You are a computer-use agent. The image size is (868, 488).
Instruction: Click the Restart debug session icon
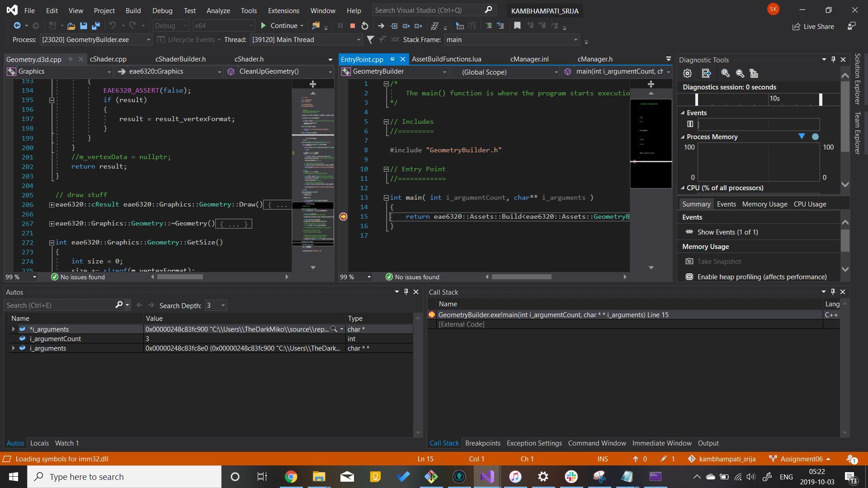(365, 25)
